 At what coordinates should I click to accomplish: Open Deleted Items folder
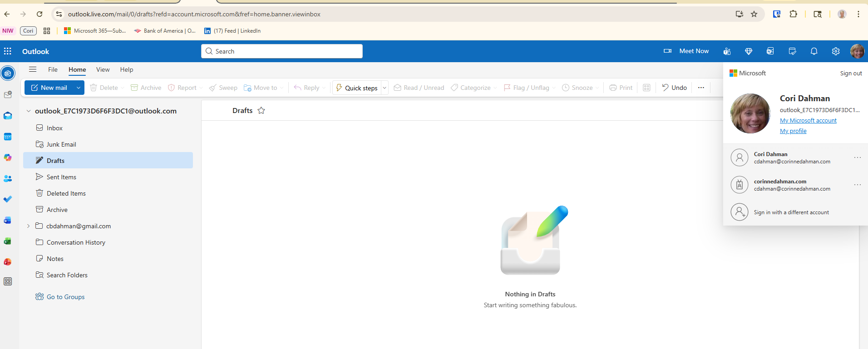pyautogui.click(x=108, y=193)
